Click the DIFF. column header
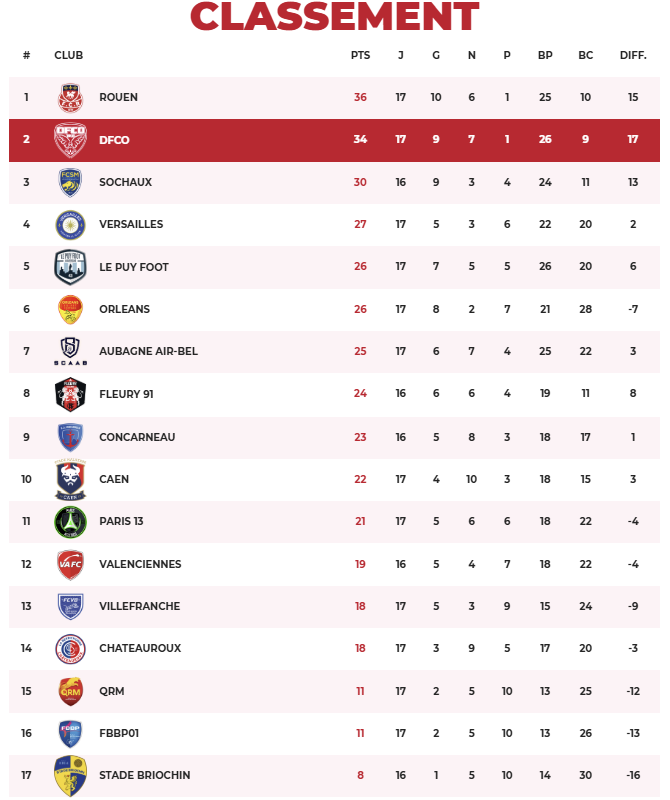This screenshot has height=800, width=670. pyautogui.click(x=633, y=55)
